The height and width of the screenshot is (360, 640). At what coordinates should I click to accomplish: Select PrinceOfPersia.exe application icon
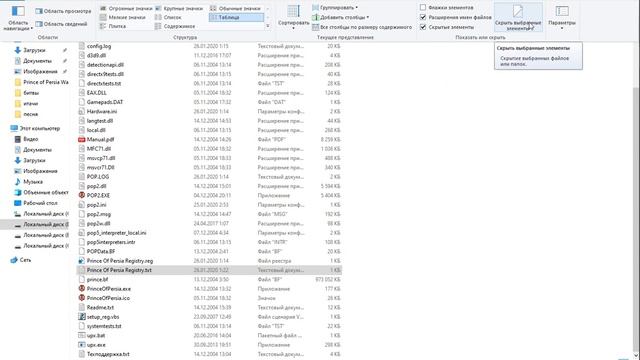(82, 289)
